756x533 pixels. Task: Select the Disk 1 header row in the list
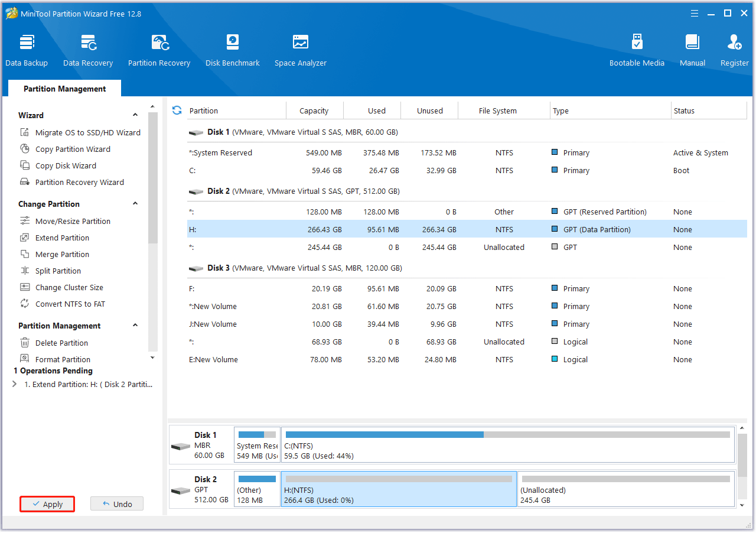tap(467, 132)
